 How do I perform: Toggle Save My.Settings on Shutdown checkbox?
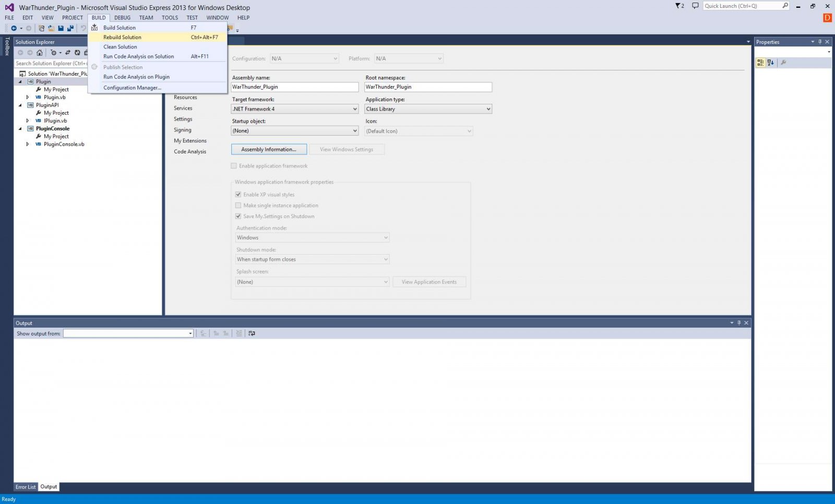pyautogui.click(x=238, y=217)
